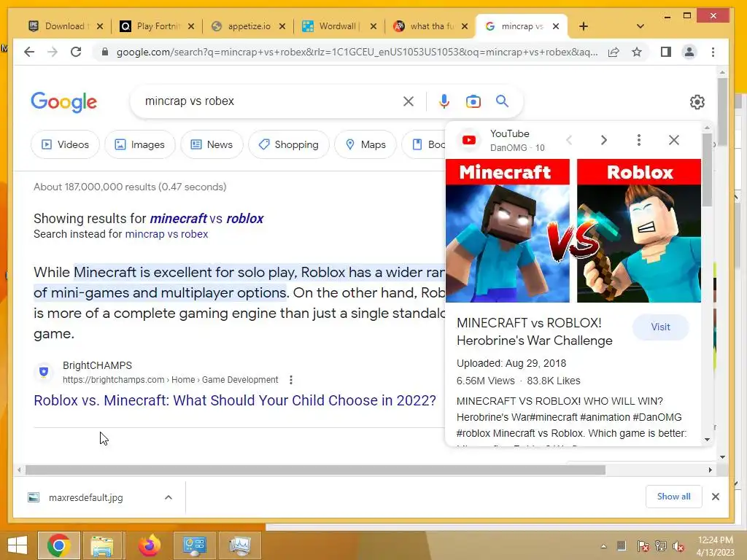747x560 pixels.
Task: Launch Firefox from the taskbar
Action: click(x=149, y=545)
